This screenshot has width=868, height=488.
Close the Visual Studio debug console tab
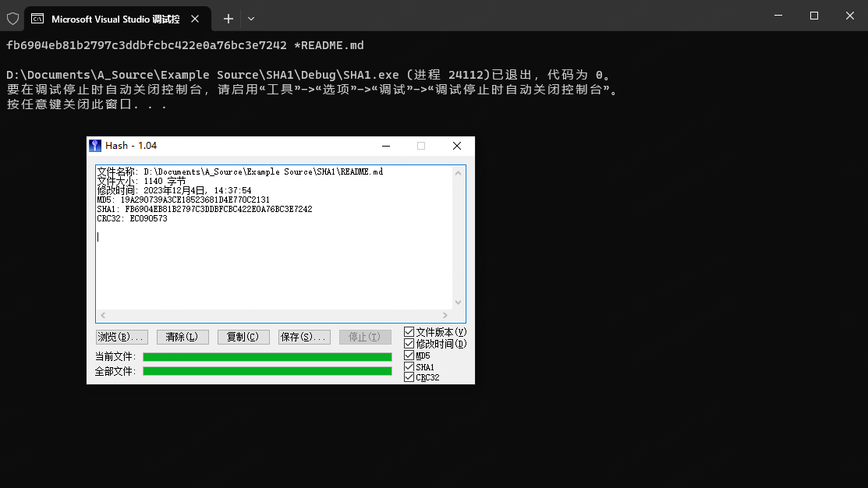[194, 18]
